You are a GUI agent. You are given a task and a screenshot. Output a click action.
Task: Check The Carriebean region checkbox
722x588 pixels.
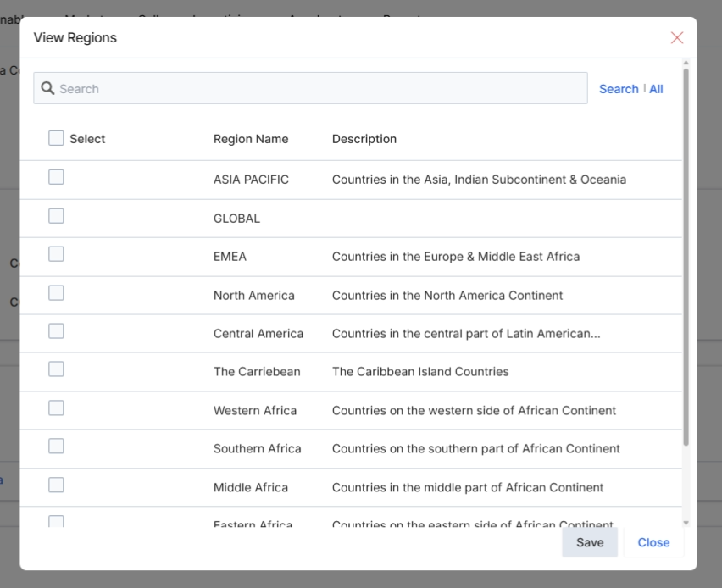tap(56, 369)
